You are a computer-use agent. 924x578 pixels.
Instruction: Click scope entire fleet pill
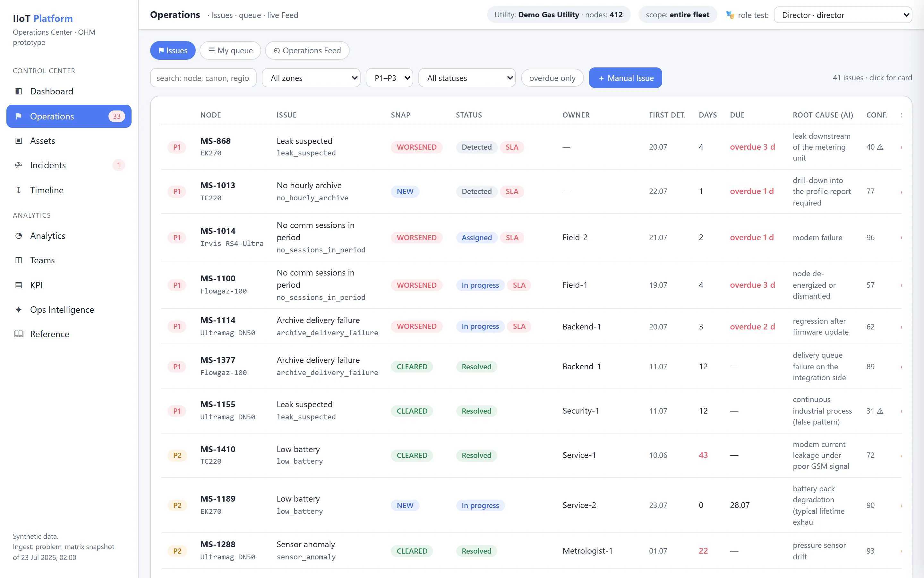[x=677, y=15]
